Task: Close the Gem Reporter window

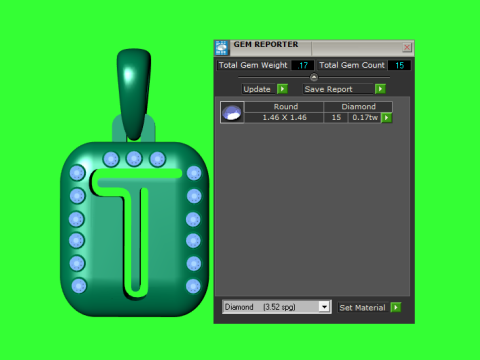Action: point(407,47)
